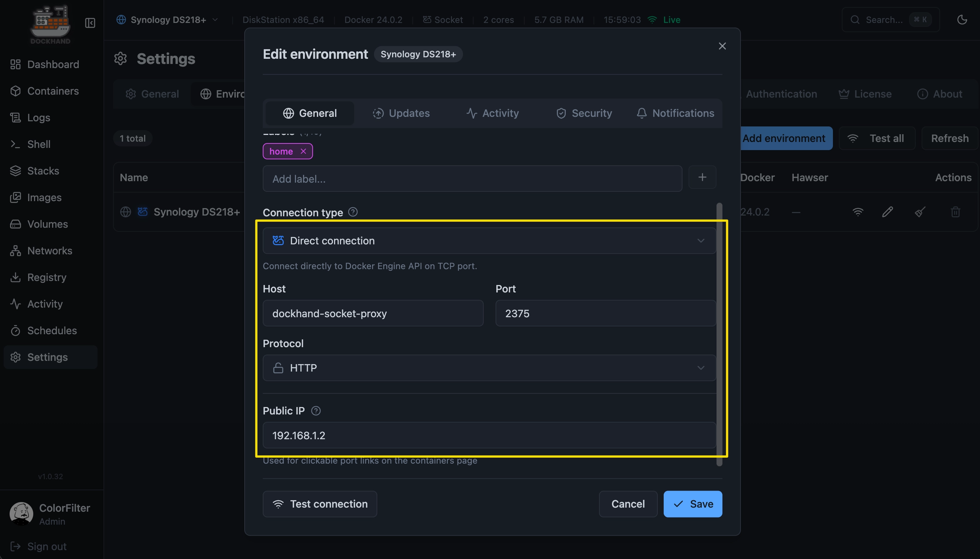Image resolution: width=980 pixels, height=559 pixels.
Task: Edit Synology DS218+ row pencil icon
Action: (x=888, y=212)
